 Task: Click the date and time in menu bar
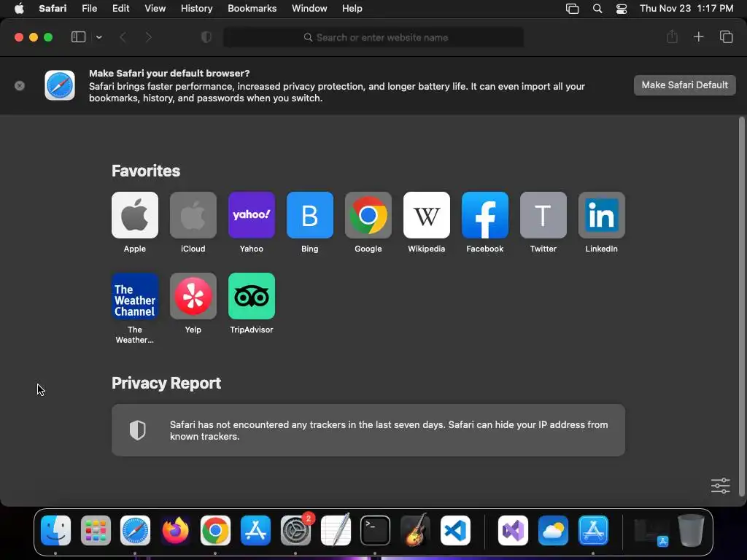686,9
